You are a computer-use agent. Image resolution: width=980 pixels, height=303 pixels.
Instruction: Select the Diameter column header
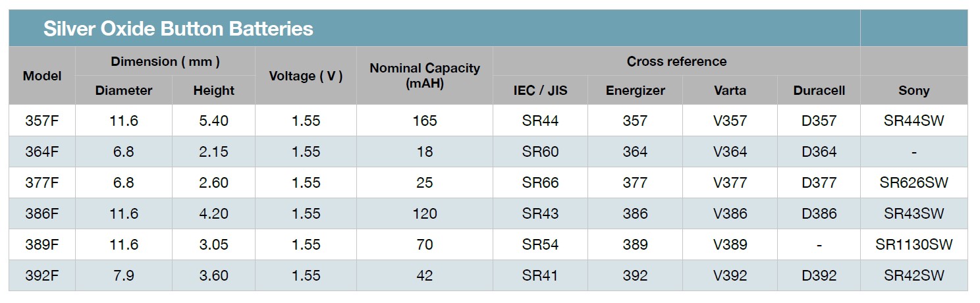click(x=124, y=90)
